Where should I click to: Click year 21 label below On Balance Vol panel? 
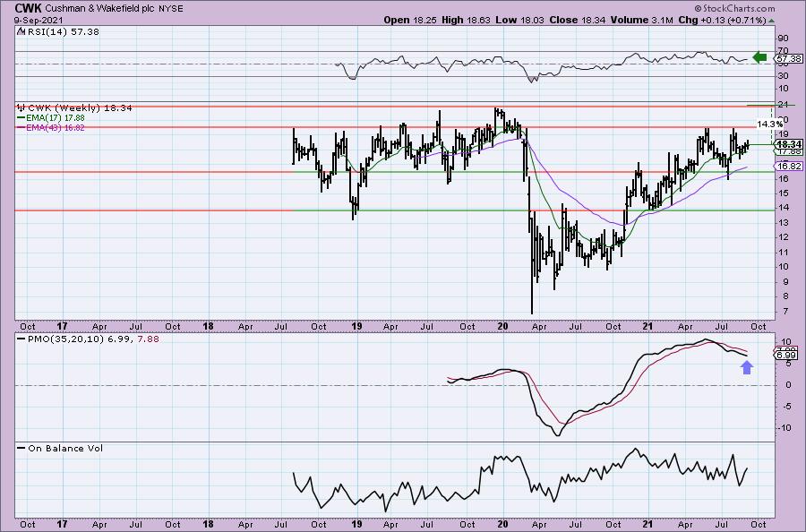pos(647,524)
